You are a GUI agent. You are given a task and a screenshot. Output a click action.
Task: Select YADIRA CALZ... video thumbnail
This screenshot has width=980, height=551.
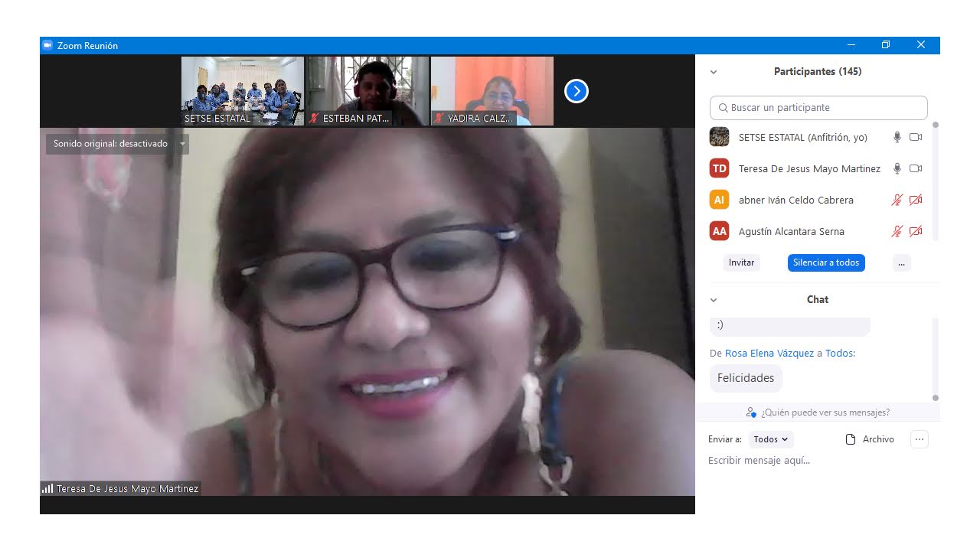point(492,91)
